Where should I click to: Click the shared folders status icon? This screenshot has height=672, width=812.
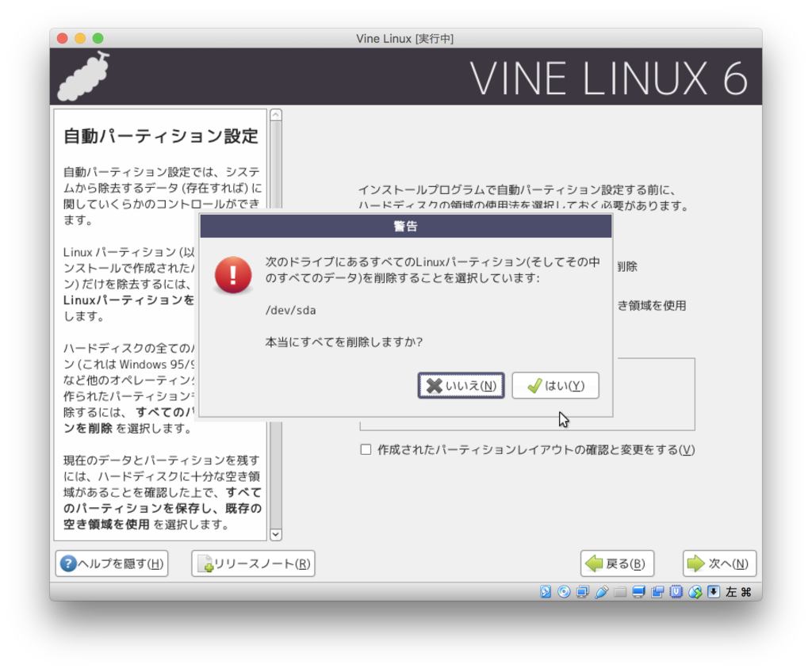pyautogui.click(x=620, y=592)
